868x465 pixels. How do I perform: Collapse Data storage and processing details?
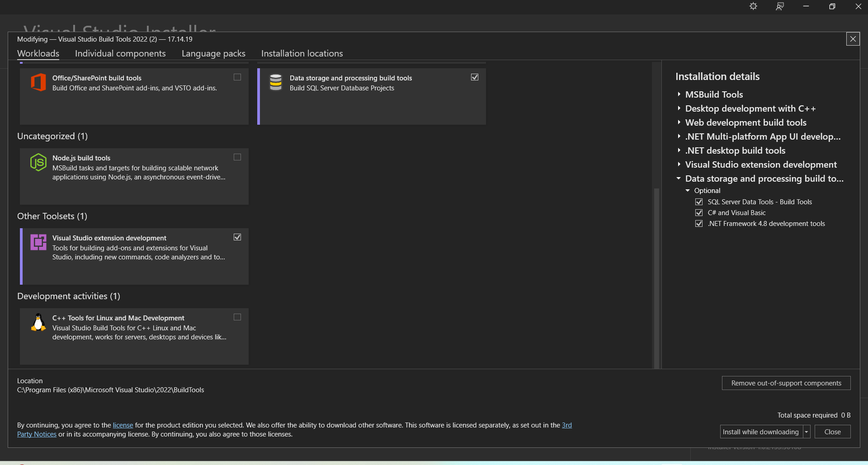tap(679, 178)
